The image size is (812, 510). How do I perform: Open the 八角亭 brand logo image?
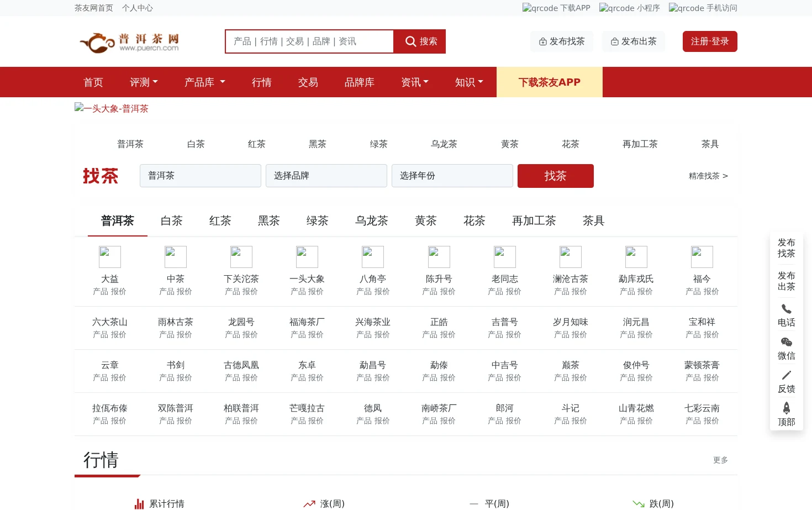point(373,257)
